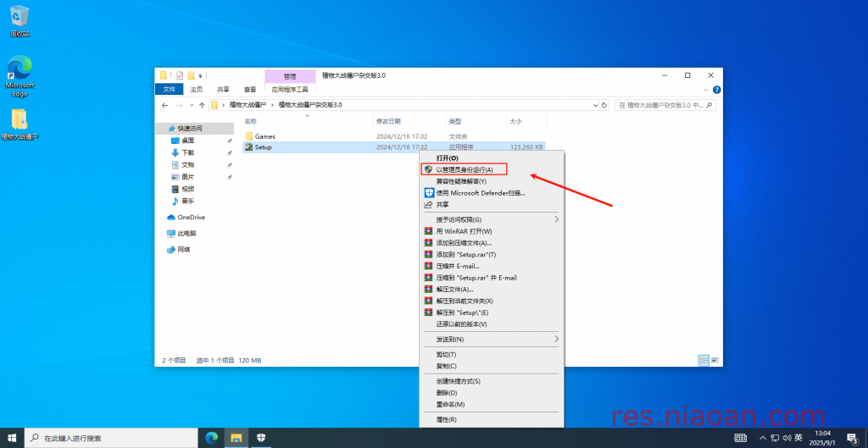Open Windows Security shield in taskbar
Image resolution: width=868 pixels, height=448 pixels.
click(261, 438)
